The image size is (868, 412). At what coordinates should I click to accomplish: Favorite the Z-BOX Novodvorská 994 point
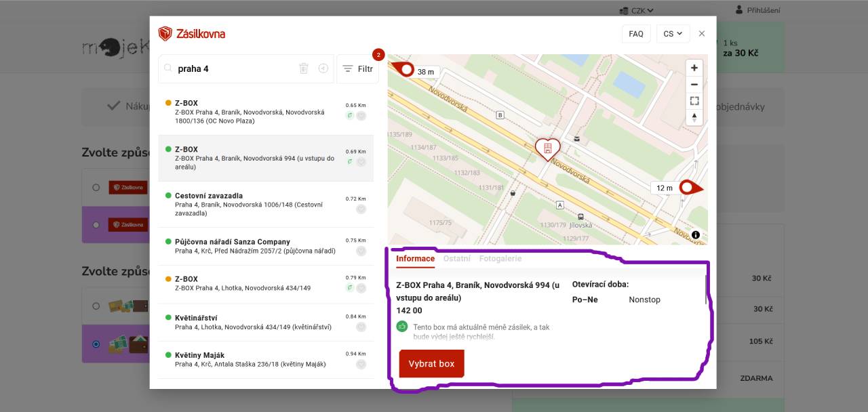361,162
